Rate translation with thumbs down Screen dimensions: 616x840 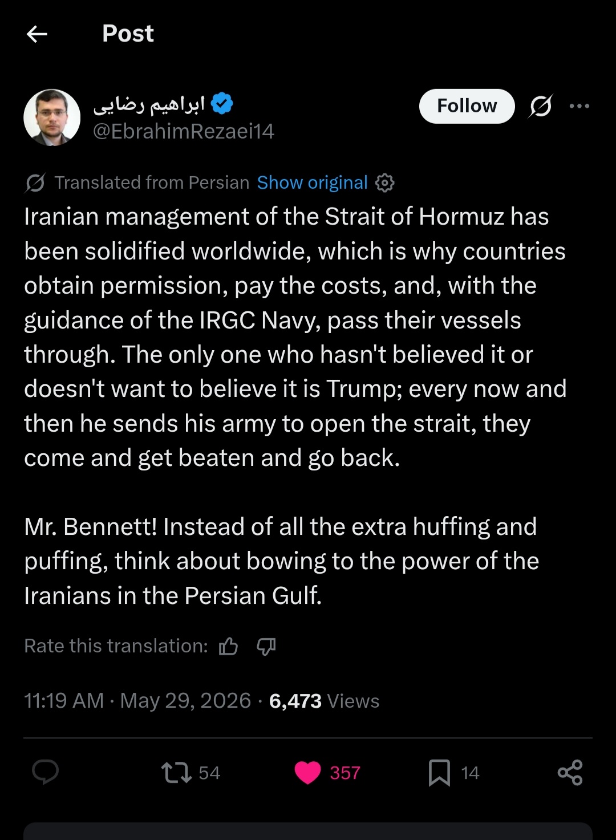coord(266,646)
